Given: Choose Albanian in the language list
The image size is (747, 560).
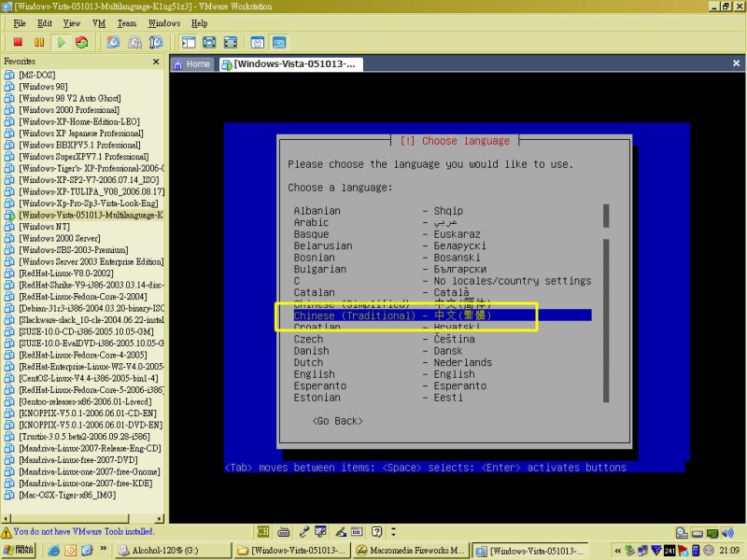Looking at the screenshot, I should point(317,211).
